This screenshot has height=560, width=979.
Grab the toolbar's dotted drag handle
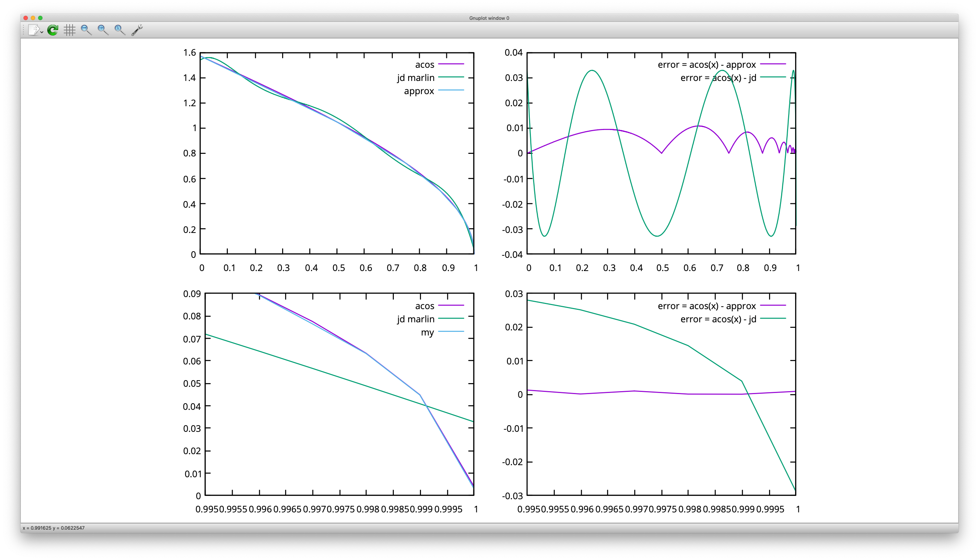click(x=24, y=30)
